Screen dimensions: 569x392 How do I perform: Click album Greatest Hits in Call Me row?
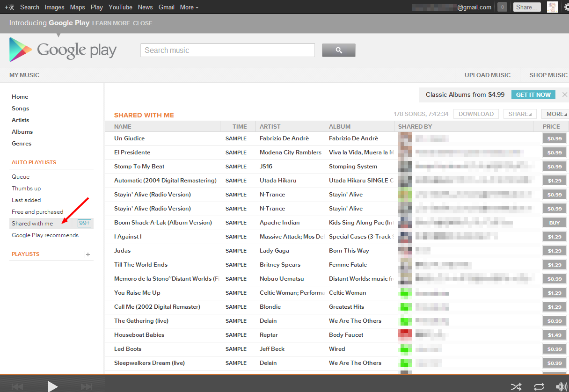[x=346, y=307]
